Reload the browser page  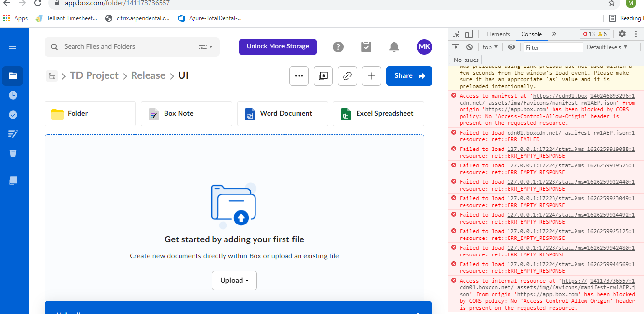click(38, 3)
